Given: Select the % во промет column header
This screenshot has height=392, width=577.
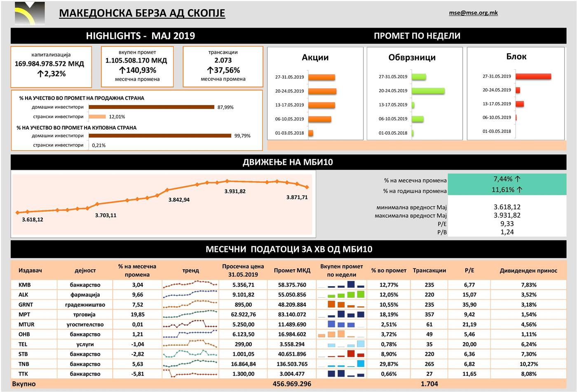Looking at the screenshot, I should coord(389,271).
